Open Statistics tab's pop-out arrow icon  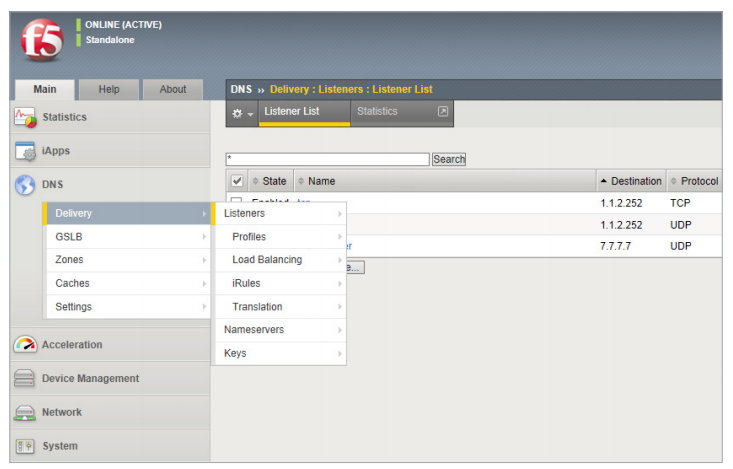pyautogui.click(x=442, y=111)
